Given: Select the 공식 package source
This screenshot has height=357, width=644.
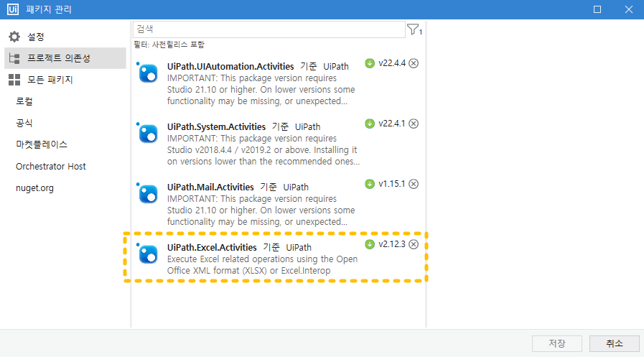Looking at the screenshot, I should click(24, 124).
